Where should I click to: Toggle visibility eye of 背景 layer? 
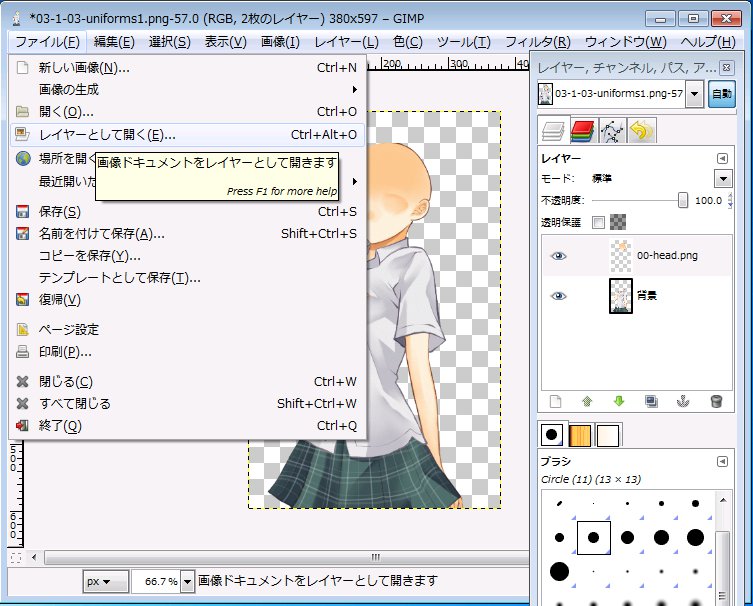point(558,296)
